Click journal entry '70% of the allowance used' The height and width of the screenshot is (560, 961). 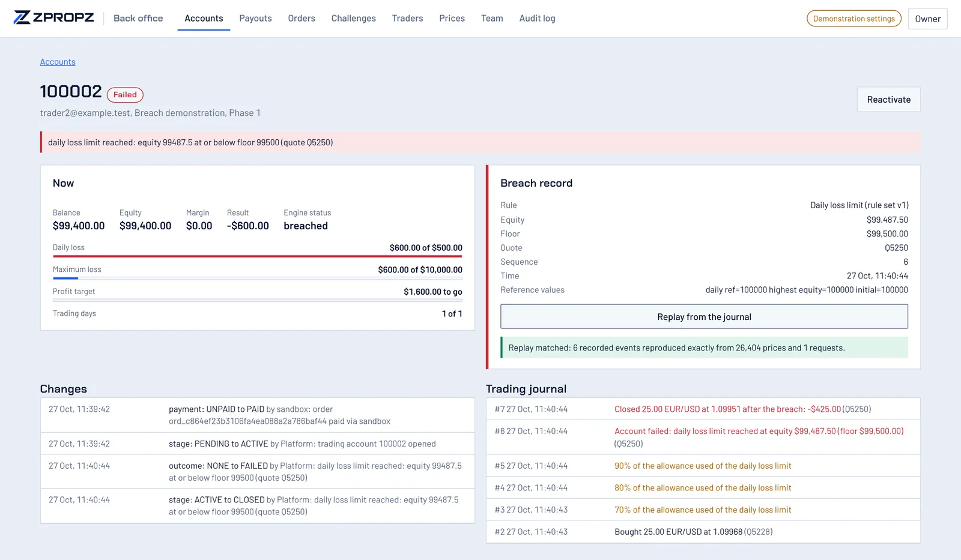point(703,510)
